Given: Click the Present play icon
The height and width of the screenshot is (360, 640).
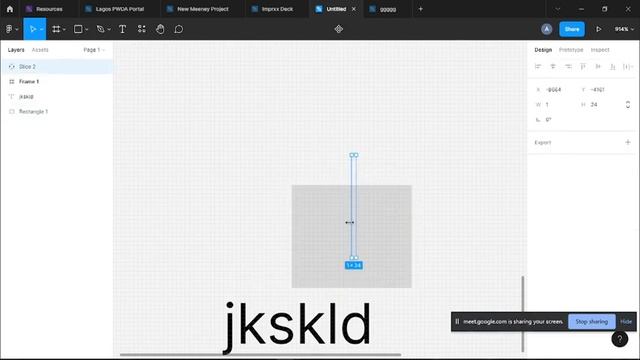Looking at the screenshot, I should (x=598, y=29).
